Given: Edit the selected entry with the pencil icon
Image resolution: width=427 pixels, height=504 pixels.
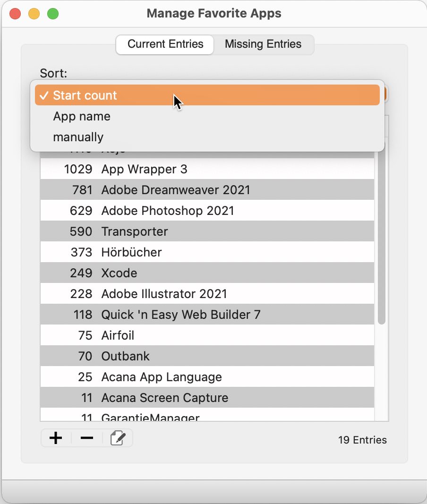Looking at the screenshot, I should point(118,438).
